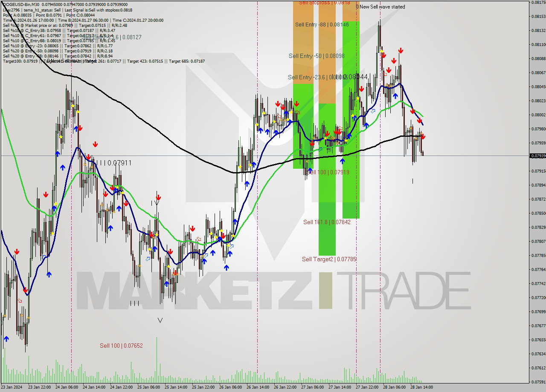
Task: Click the 'Sell Stoploss | 0.0818' label
Action: pyautogui.click(x=325, y=3)
